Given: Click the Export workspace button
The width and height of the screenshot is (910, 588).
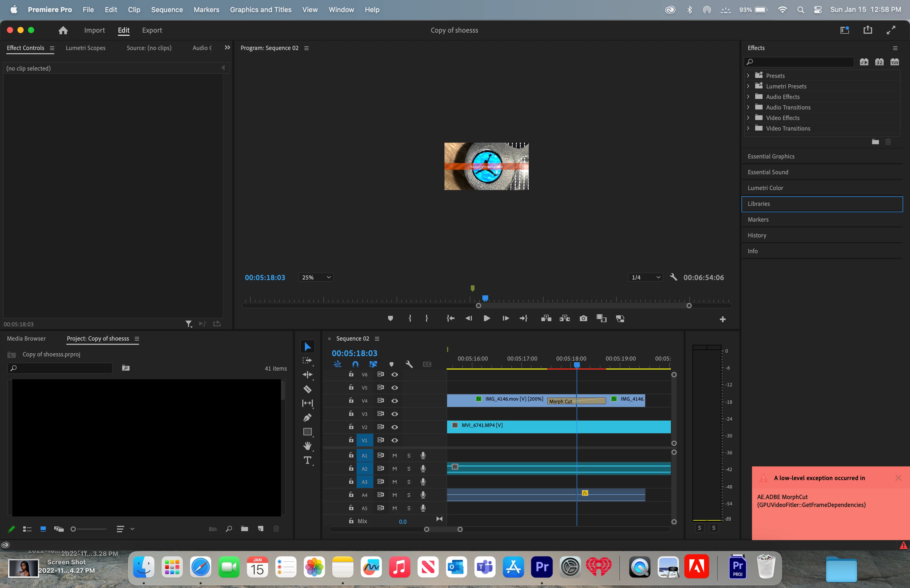Looking at the screenshot, I should click(152, 30).
